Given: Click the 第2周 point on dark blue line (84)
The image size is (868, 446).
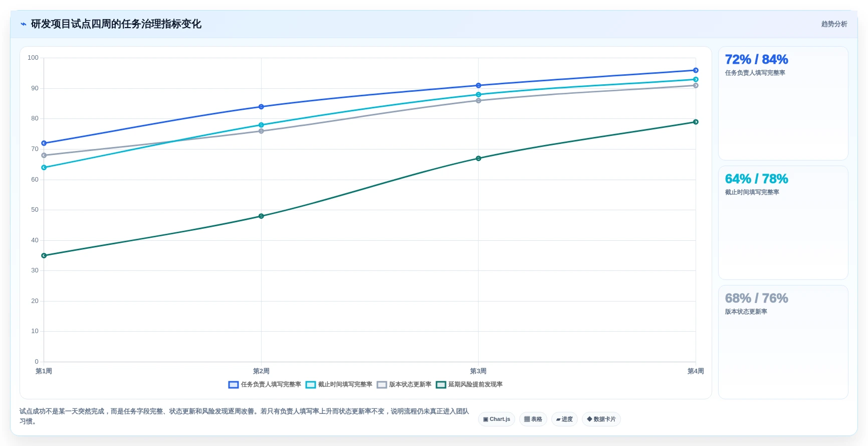Looking at the screenshot, I should pos(261,107).
